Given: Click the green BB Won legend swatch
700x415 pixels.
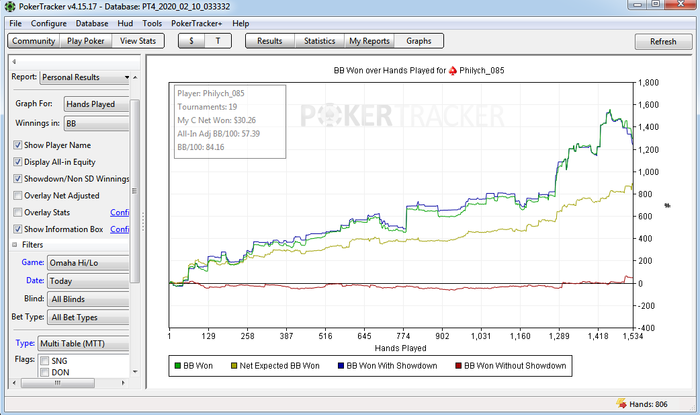Looking at the screenshot, I should point(178,366).
